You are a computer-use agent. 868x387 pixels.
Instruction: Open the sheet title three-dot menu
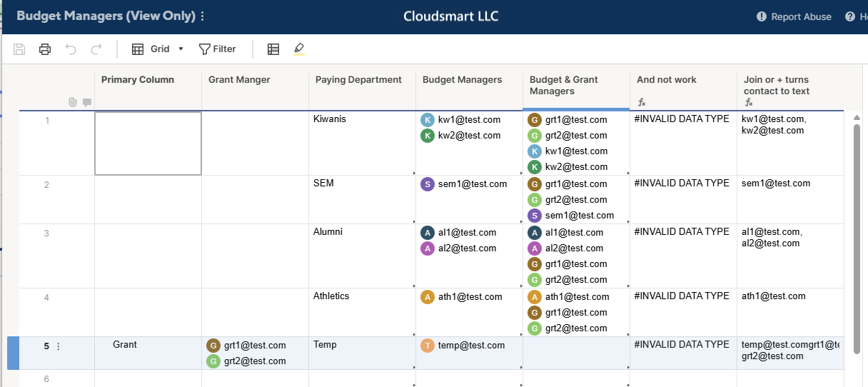203,16
